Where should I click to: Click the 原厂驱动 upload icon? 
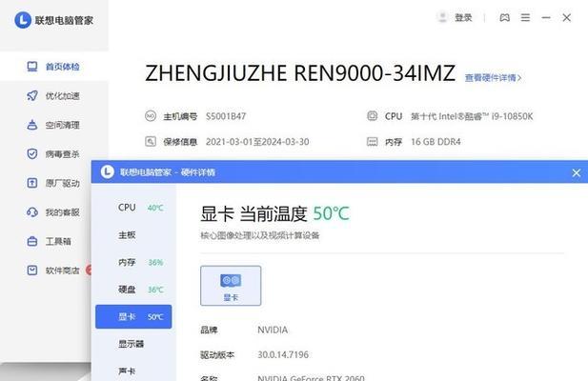click(x=32, y=183)
